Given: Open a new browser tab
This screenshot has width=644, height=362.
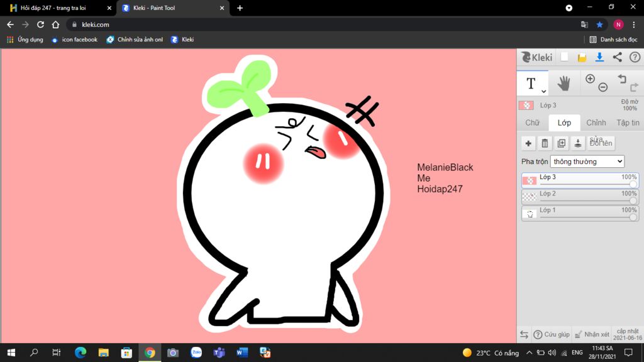Looking at the screenshot, I should (240, 8).
